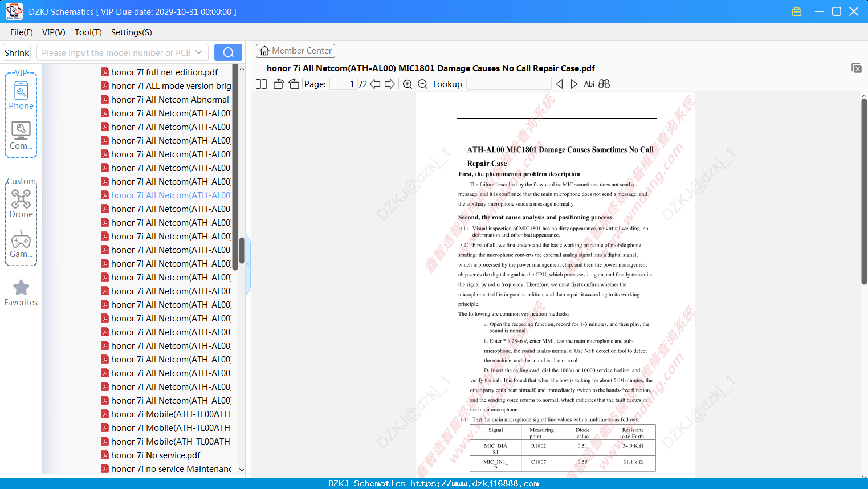Click the file list scrollbar thumb

coord(242,250)
